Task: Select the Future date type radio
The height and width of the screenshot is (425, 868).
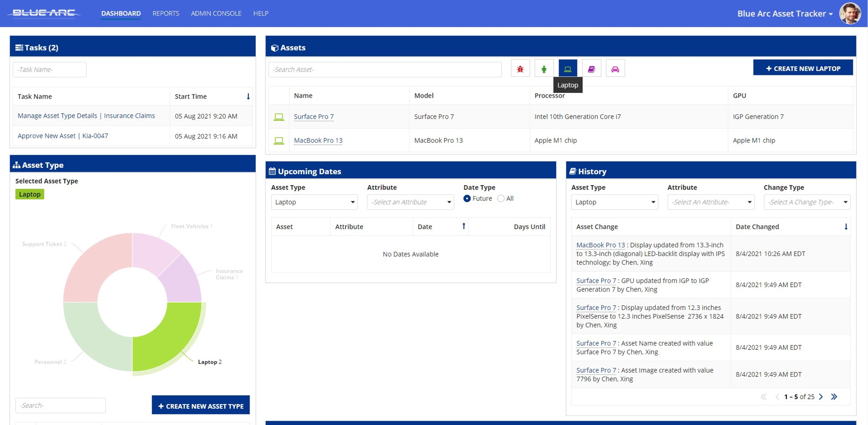Action: point(467,198)
